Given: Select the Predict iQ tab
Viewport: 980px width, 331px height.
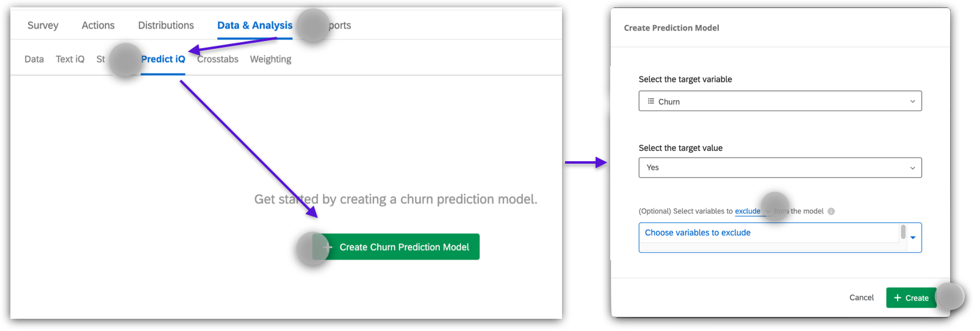Looking at the screenshot, I should pos(163,59).
